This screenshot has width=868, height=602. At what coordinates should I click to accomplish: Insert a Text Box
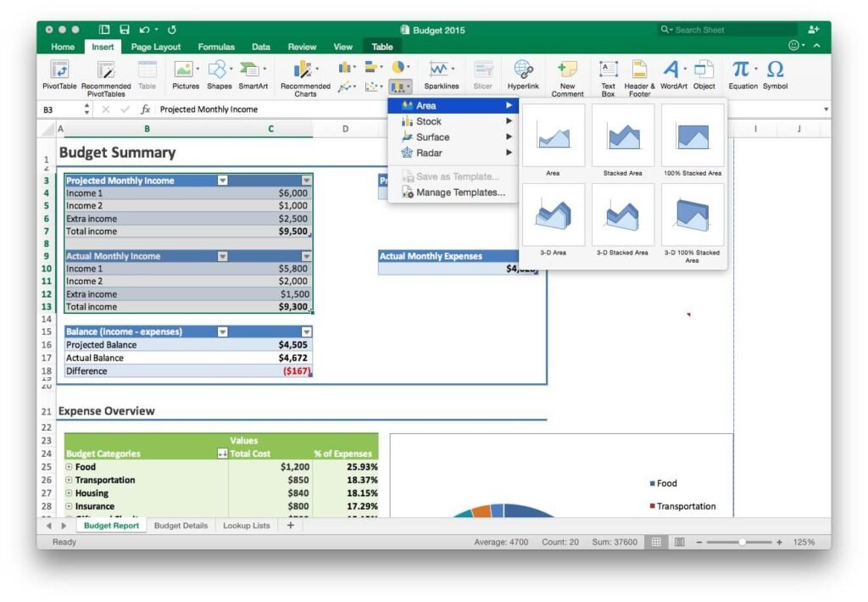(608, 78)
